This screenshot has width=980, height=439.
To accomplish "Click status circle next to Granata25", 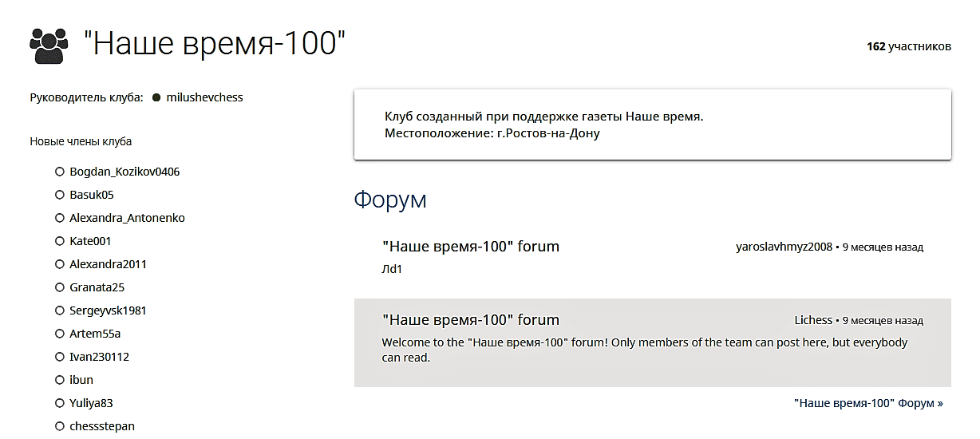I will tap(60, 287).
